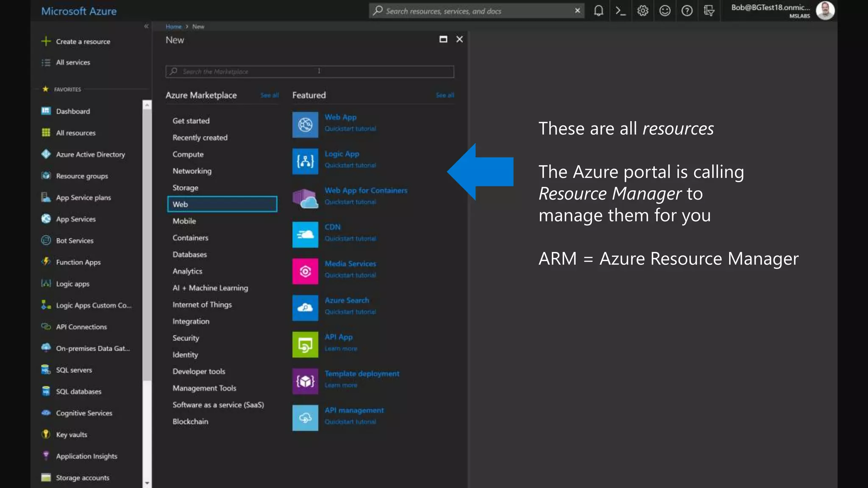Select the Databases marketplace category
This screenshot has height=488, width=868.
[x=189, y=255]
